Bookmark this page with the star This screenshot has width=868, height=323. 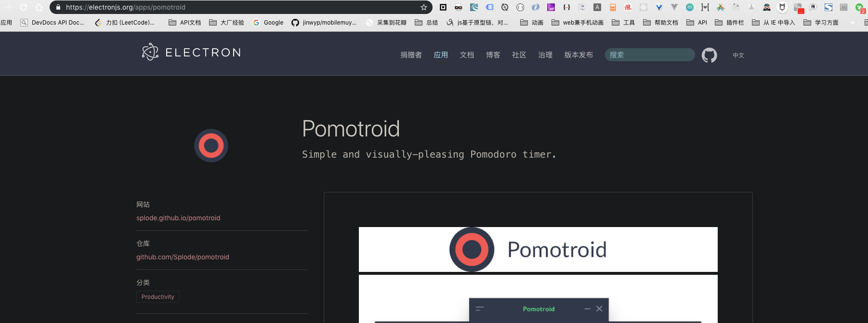[x=424, y=7]
